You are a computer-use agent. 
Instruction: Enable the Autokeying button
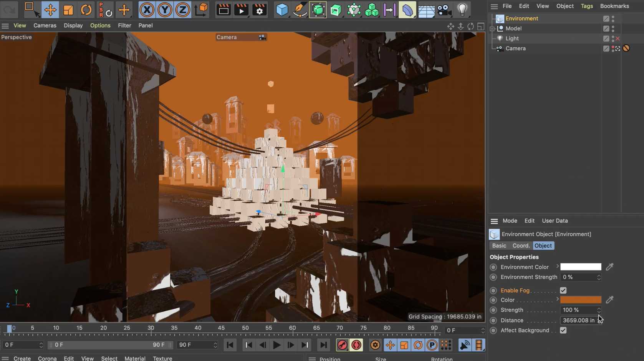click(356, 345)
